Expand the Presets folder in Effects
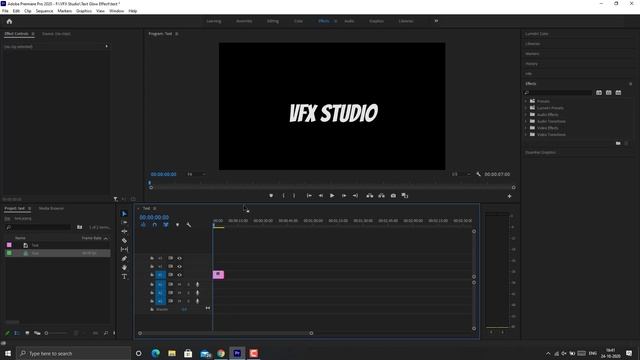 (526, 101)
